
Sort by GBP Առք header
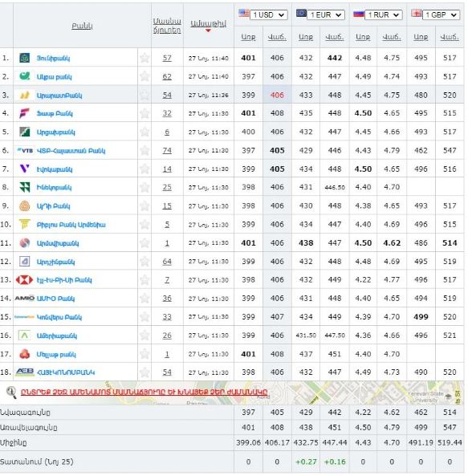(421, 37)
